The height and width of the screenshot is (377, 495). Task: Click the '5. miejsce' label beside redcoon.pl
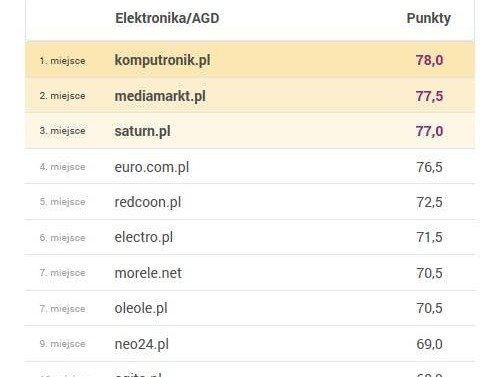tap(62, 202)
